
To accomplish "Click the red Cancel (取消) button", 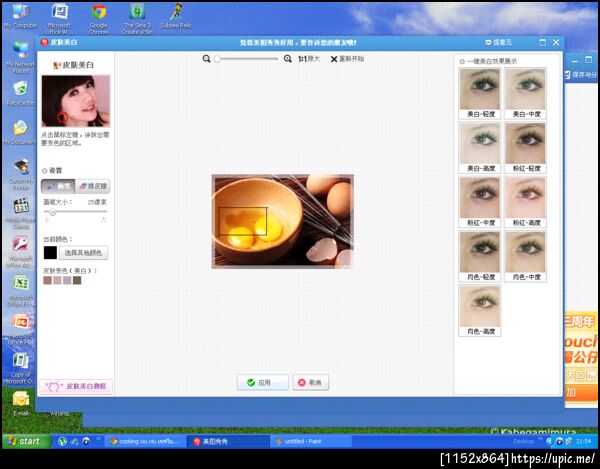I will pos(310,382).
